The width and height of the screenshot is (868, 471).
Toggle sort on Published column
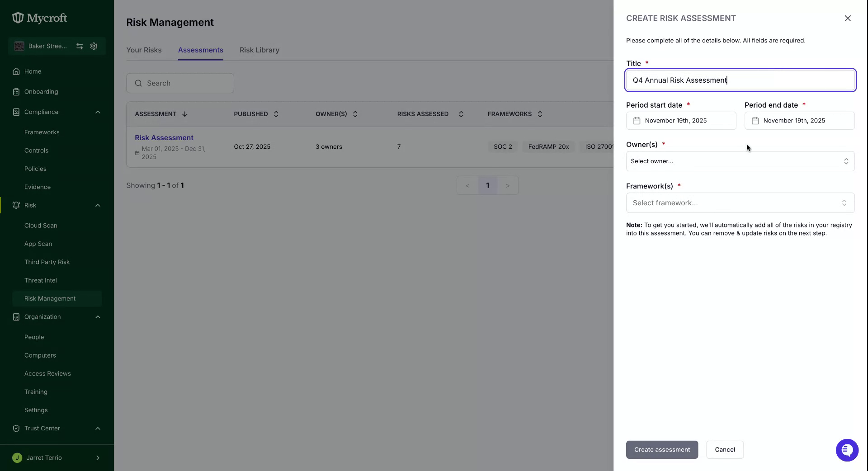[x=276, y=114]
